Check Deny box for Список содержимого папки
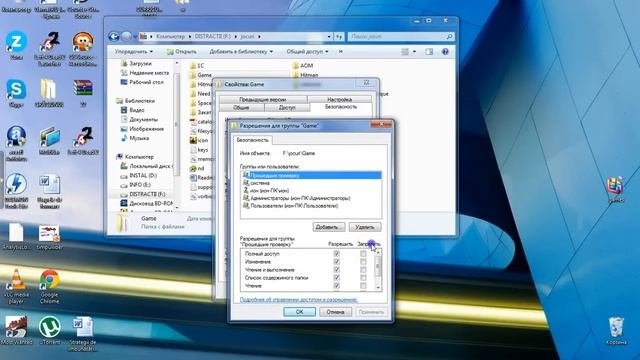This screenshot has width=640, height=360. click(x=363, y=278)
